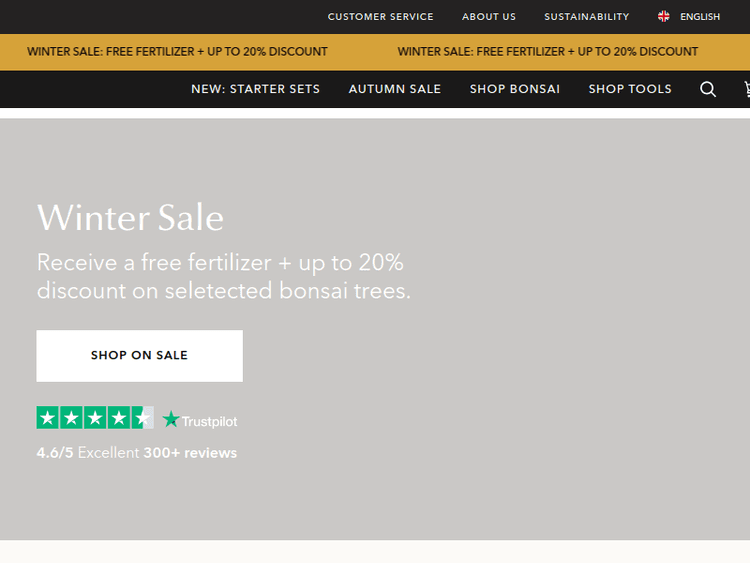The height and width of the screenshot is (563, 750).
Task: Click the Trustpilot green star logo
Action: click(171, 419)
